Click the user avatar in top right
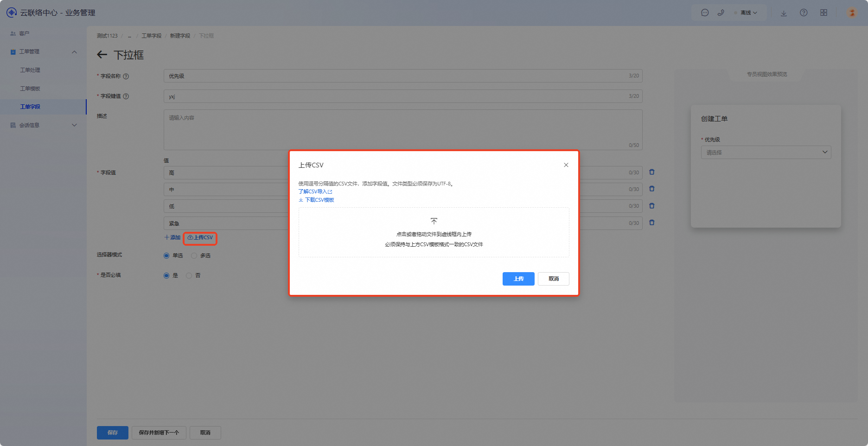The width and height of the screenshot is (868, 446). coord(852,13)
